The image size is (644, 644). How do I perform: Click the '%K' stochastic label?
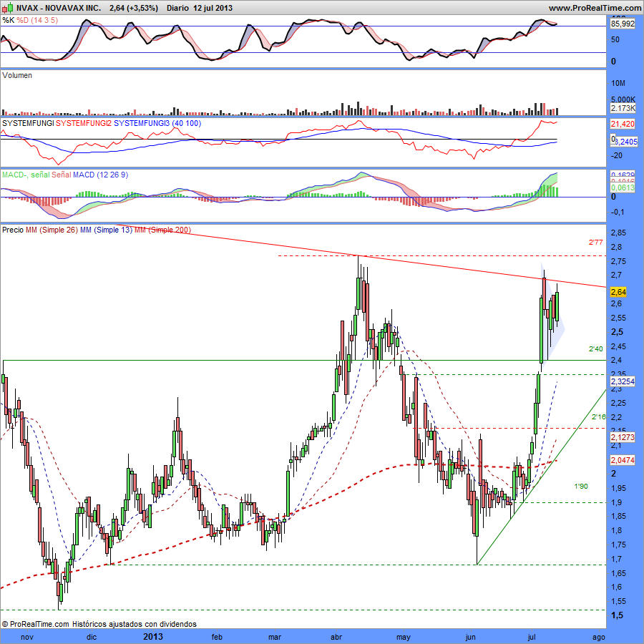point(8,20)
